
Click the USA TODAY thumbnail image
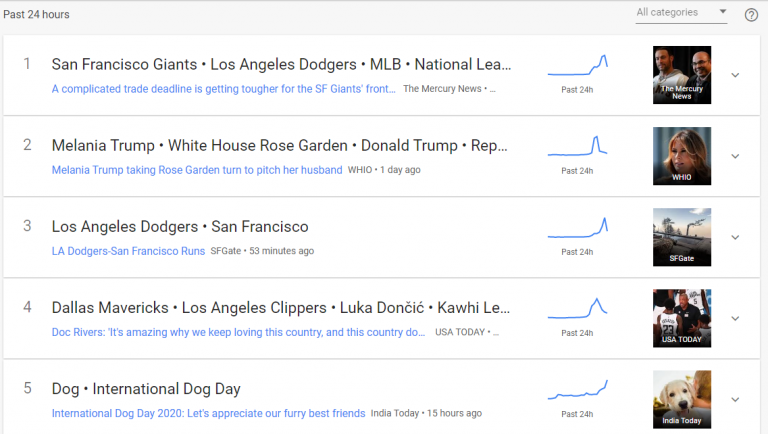tap(681, 317)
